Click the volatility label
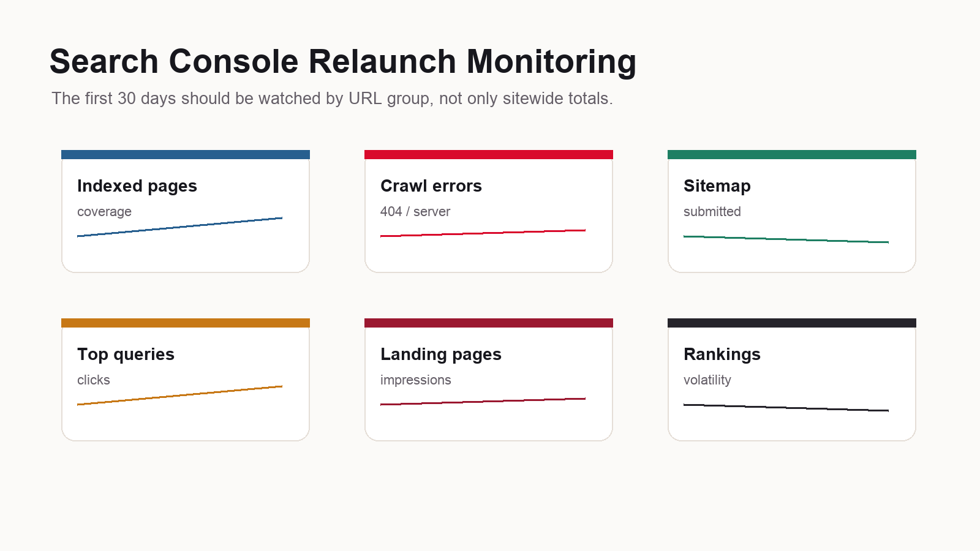 707,380
